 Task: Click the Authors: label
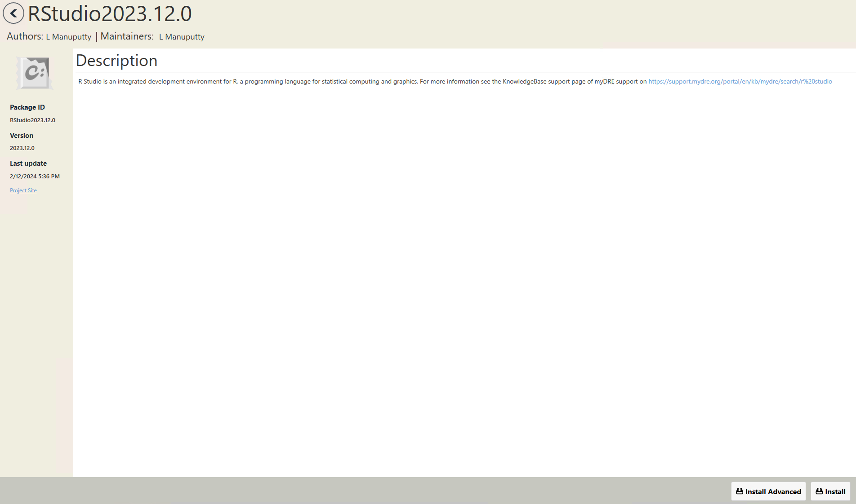(x=25, y=36)
